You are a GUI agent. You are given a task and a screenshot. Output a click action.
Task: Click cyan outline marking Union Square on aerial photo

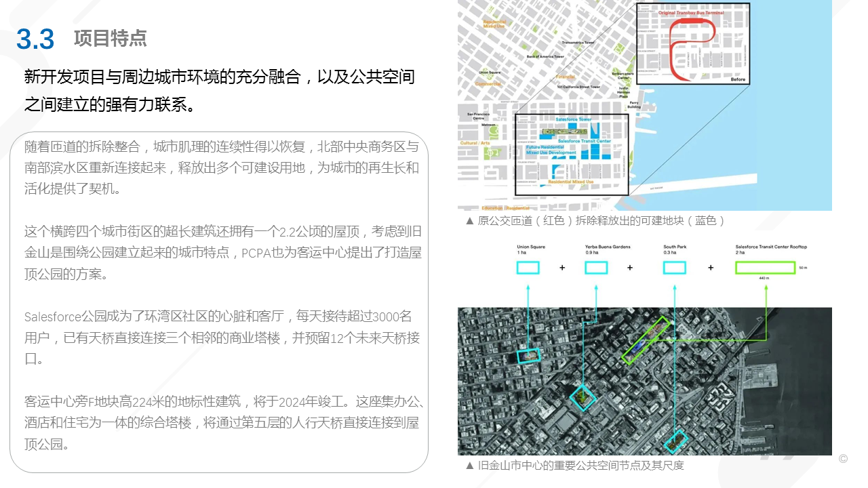click(528, 354)
